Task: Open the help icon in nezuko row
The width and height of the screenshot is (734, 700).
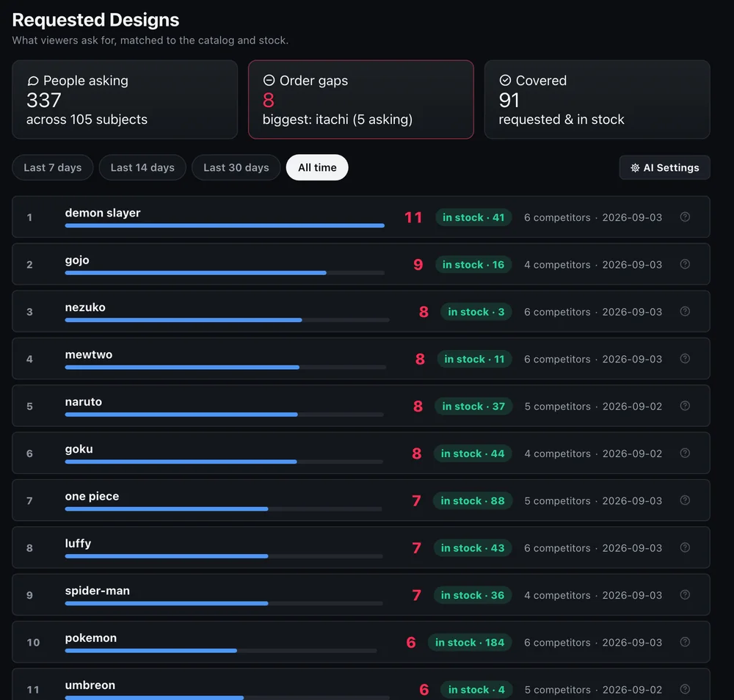Action: (x=685, y=311)
